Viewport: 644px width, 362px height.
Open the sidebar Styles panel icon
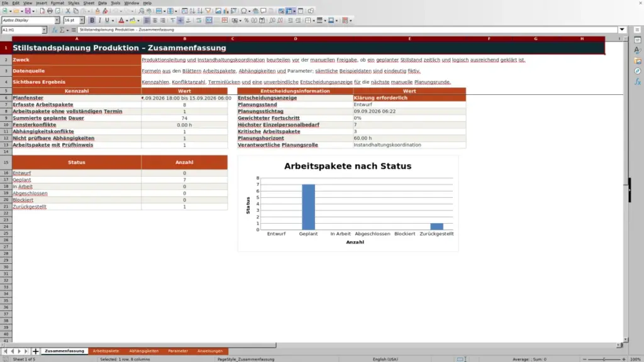pos(638,50)
